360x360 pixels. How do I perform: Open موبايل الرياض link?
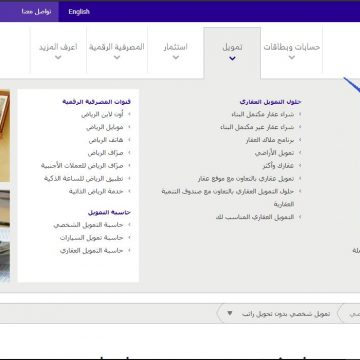pyautogui.click(x=105, y=127)
